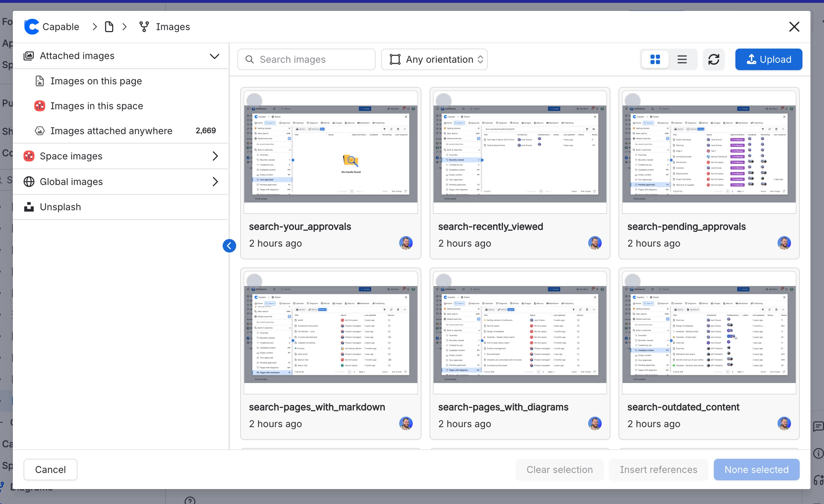Open Unsplash image source
The height and width of the screenshot is (504, 824).
coord(60,207)
